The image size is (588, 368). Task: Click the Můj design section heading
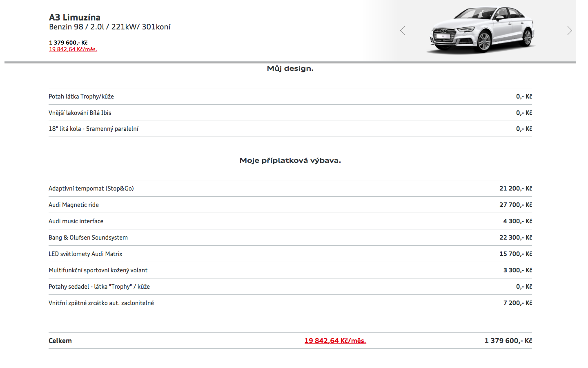pos(290,68)
